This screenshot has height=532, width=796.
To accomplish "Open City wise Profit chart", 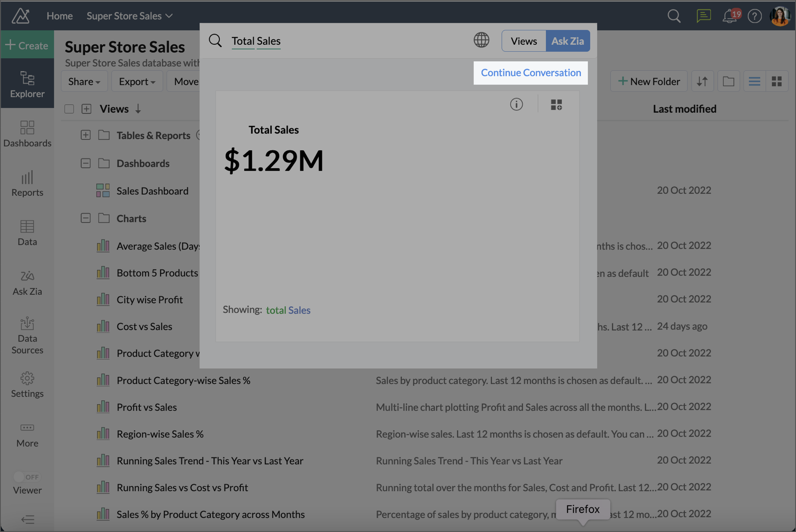I will pyautogui.click(x=150, y=300).
